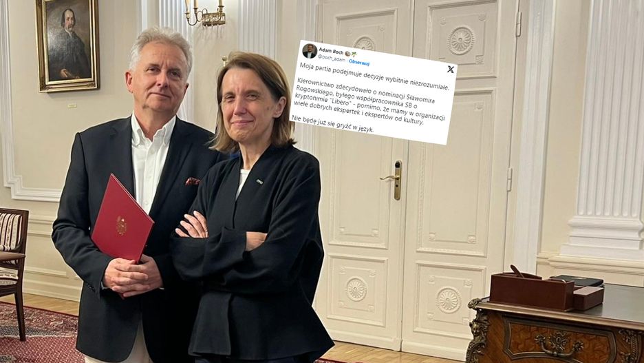Click the palm tree emoji after the name
644x363 pixels.
point(354,54)
